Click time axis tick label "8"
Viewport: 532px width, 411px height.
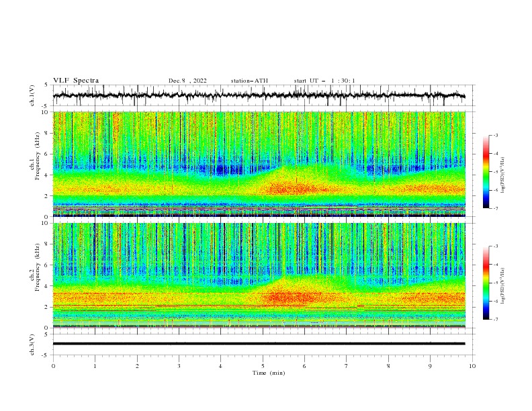(x=388, y=366)
